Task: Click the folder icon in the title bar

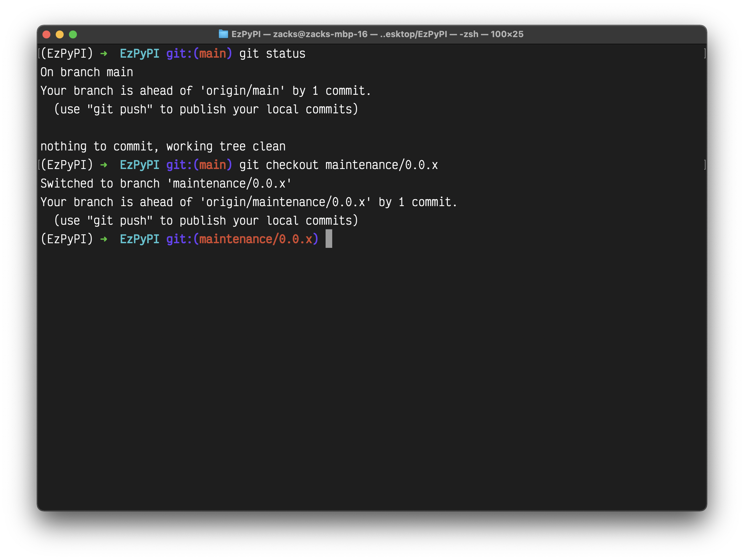Action: coord(223,34)
